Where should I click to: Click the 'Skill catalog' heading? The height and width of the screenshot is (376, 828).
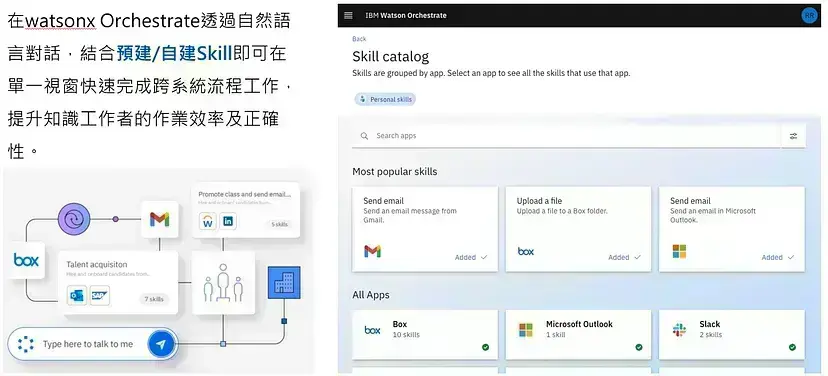click(391, 57)
